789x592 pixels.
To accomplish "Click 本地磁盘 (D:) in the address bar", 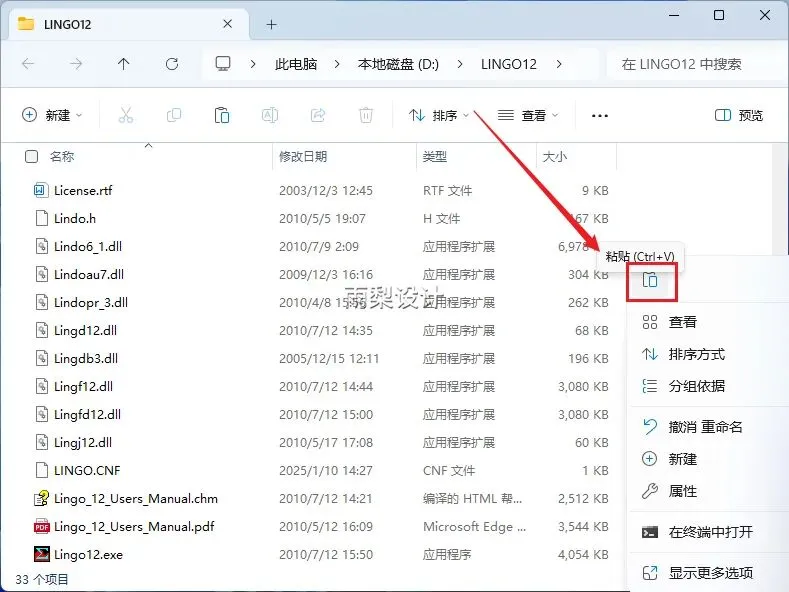I will coord(398,64).
